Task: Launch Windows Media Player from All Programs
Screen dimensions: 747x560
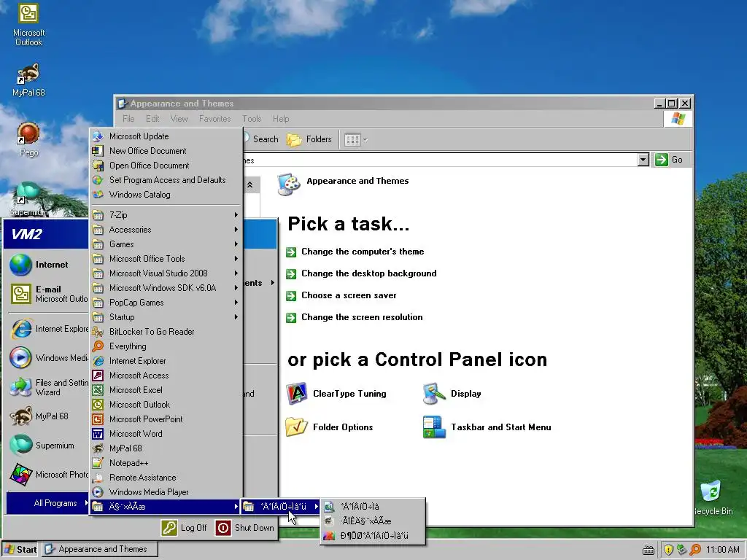Action: (166, 492)
